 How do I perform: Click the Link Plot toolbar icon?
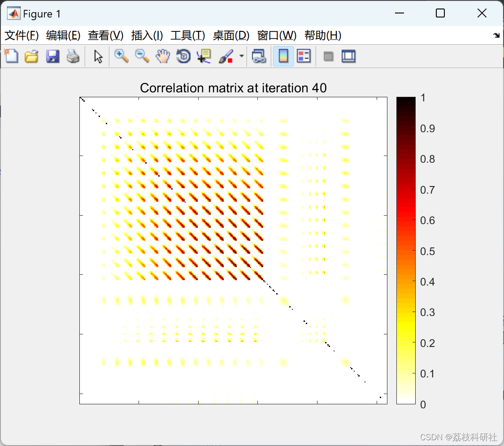[259, 56]
